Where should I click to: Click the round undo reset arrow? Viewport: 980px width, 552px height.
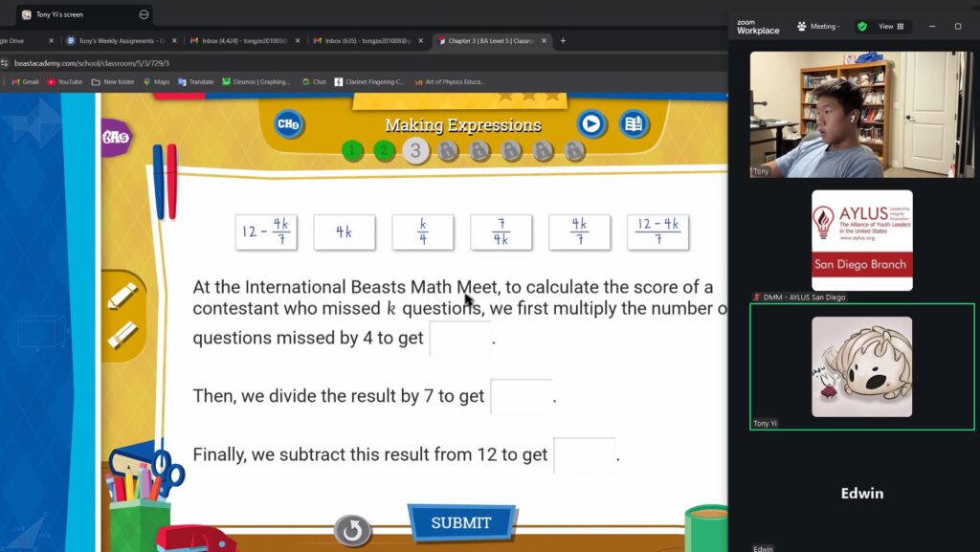point(352,530)
